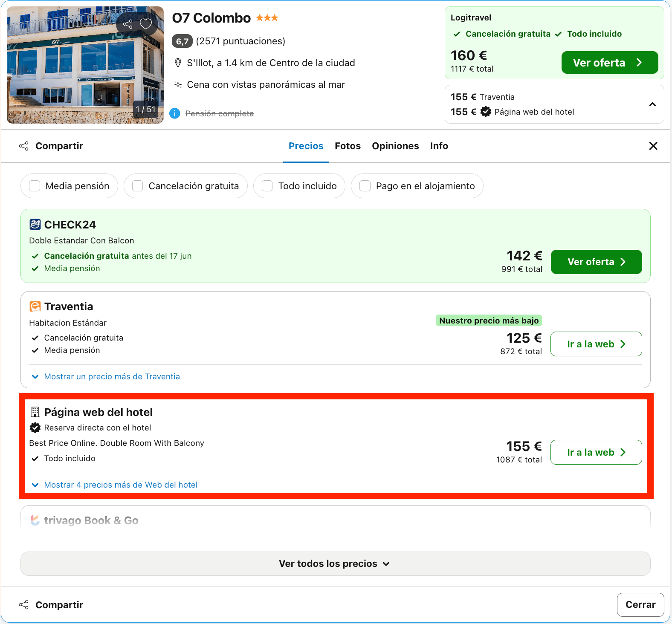
Task: Switch to the Precios tab
Action: click(x=306, y=146)
